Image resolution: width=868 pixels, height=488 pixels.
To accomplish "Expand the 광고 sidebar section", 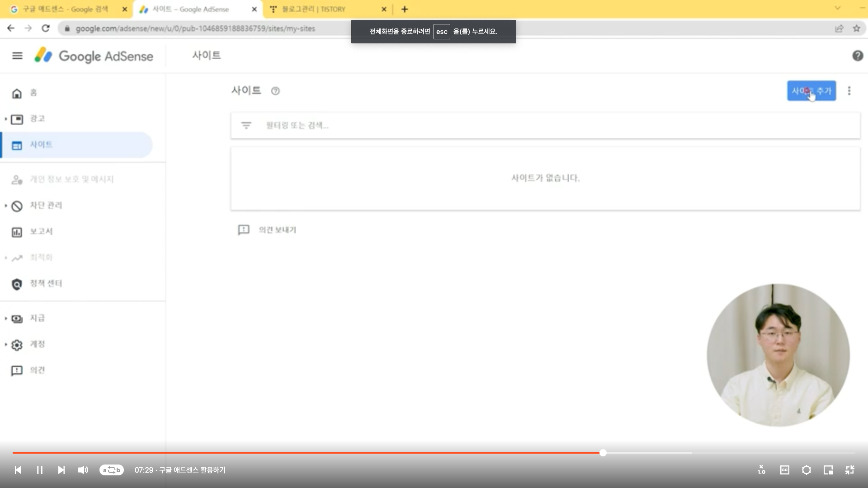I will 37,118.
